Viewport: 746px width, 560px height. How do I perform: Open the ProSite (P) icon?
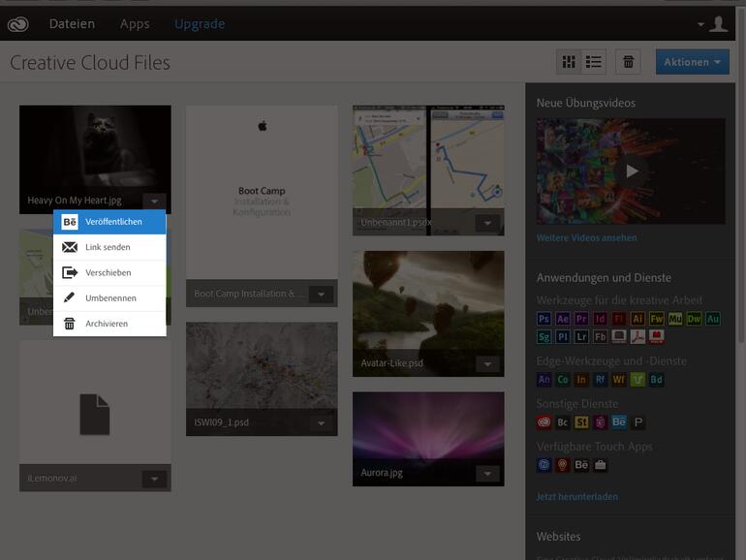(638, 422)
